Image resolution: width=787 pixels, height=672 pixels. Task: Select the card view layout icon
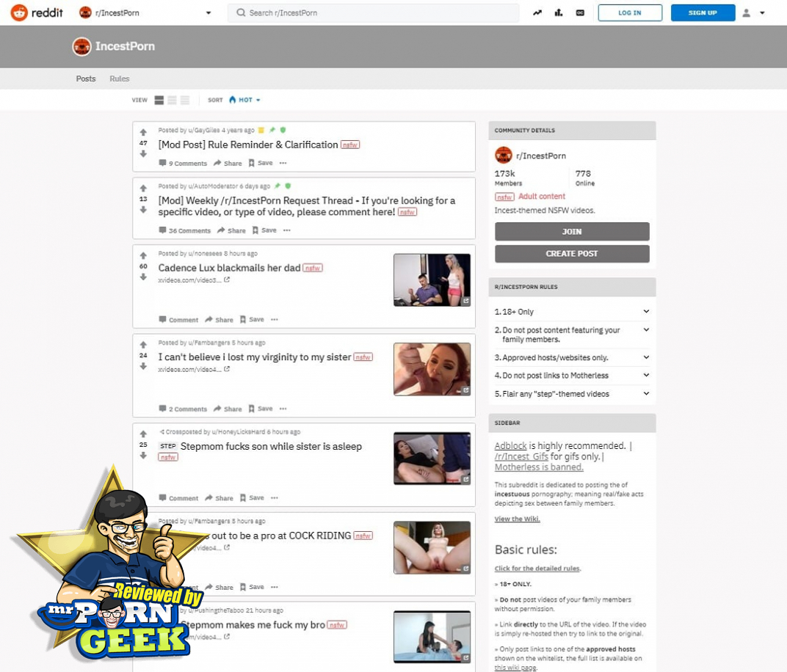point(159,100)
